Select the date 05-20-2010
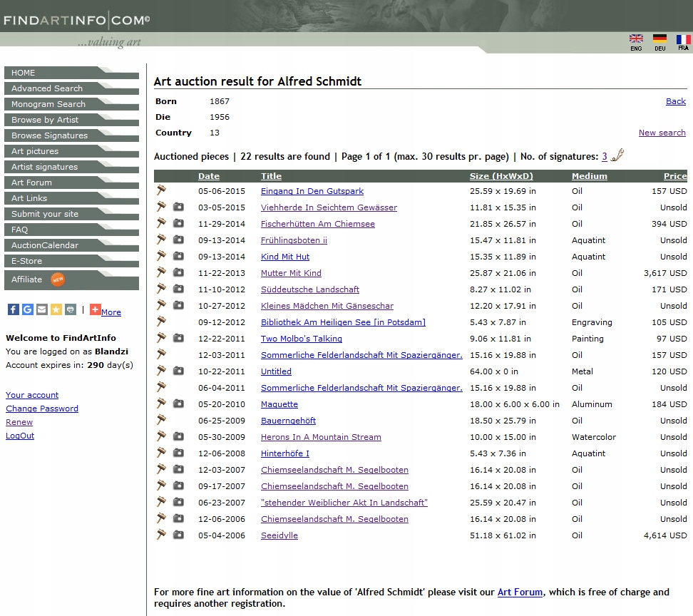 click(x=222, y=404)
